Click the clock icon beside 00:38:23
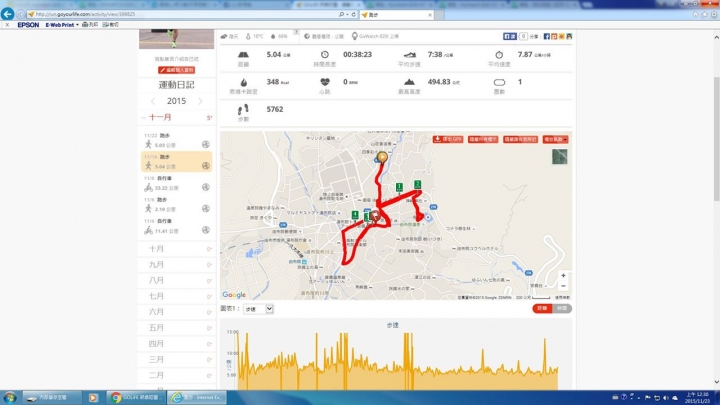Screen dimensions: 720x405 (x=325, y=55)
